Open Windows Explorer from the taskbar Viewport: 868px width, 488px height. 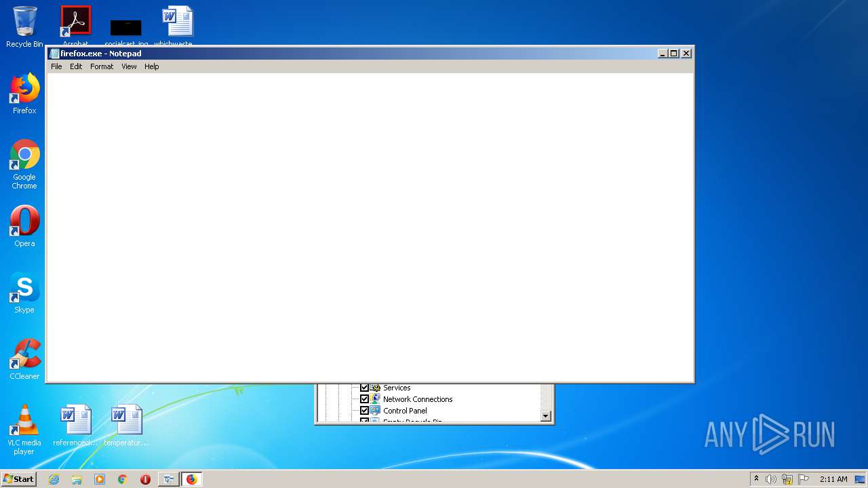(77, 479)
